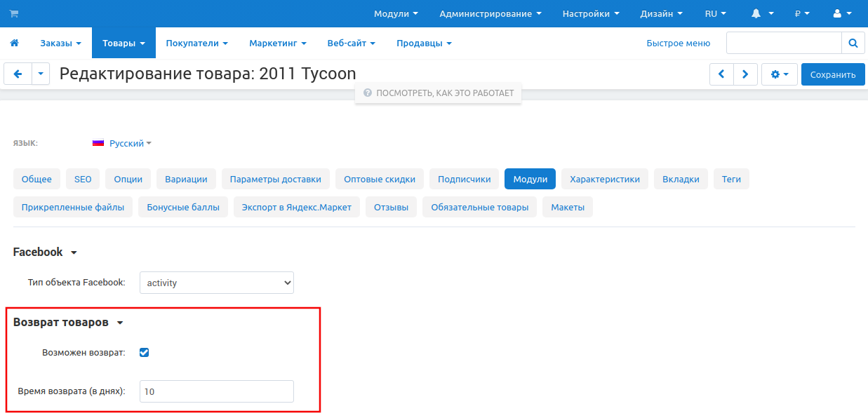This screenshot has height=418, width=868.
Task: Go to the next product arrow
Action: tap(745, 74)
